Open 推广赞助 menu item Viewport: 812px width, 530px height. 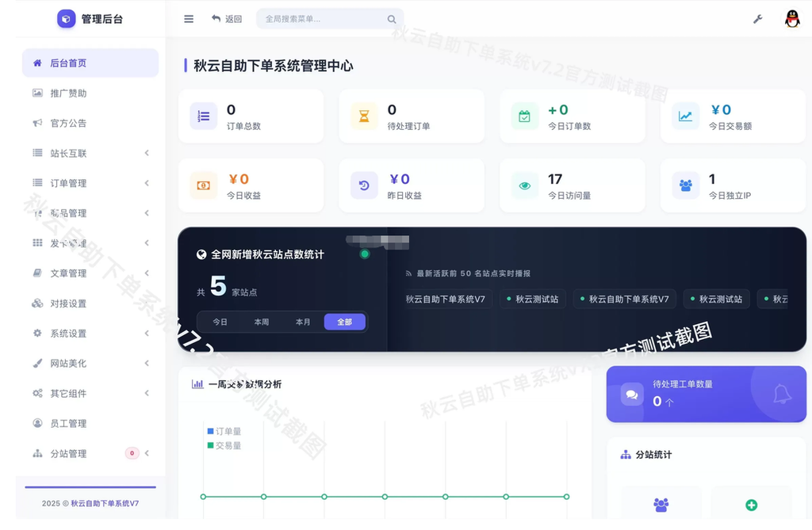(x=90, y=93)
